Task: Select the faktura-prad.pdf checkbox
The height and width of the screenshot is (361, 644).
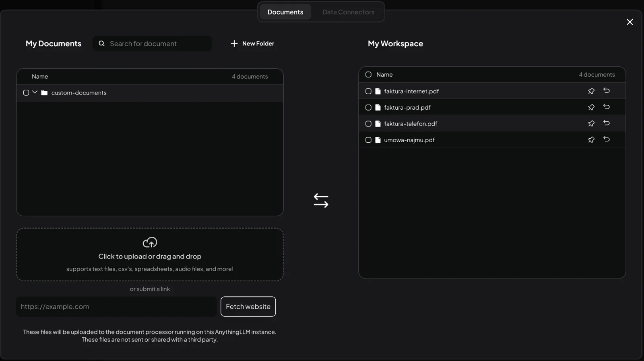Action: [x=368, y=107]
